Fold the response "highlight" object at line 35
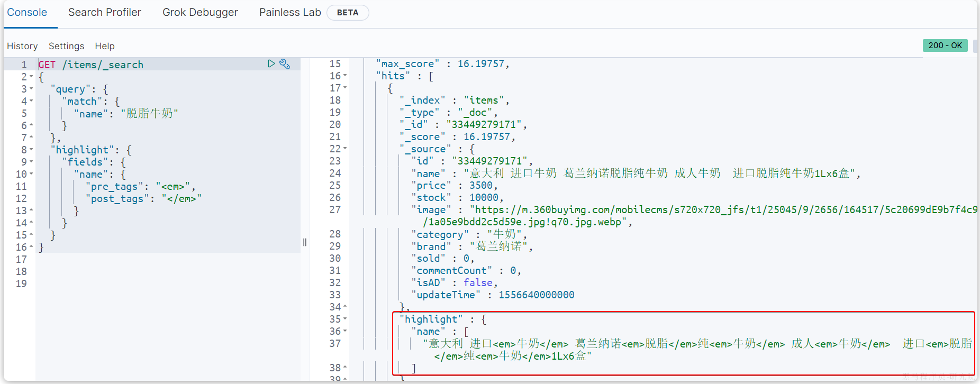This screenshot has height=384, width=980. 345,319
